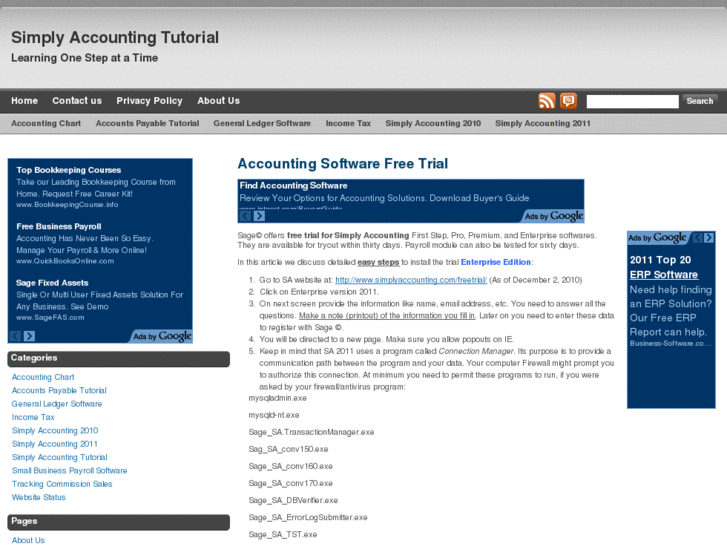Open About Us under Pages
Screen dimensions: 727x545
coord(28,540)
